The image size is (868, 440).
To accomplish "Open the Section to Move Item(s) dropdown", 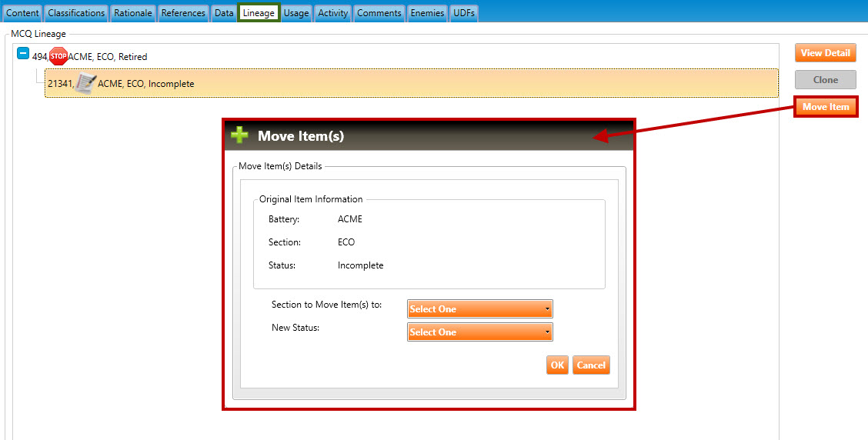I will tap(479, 309).
